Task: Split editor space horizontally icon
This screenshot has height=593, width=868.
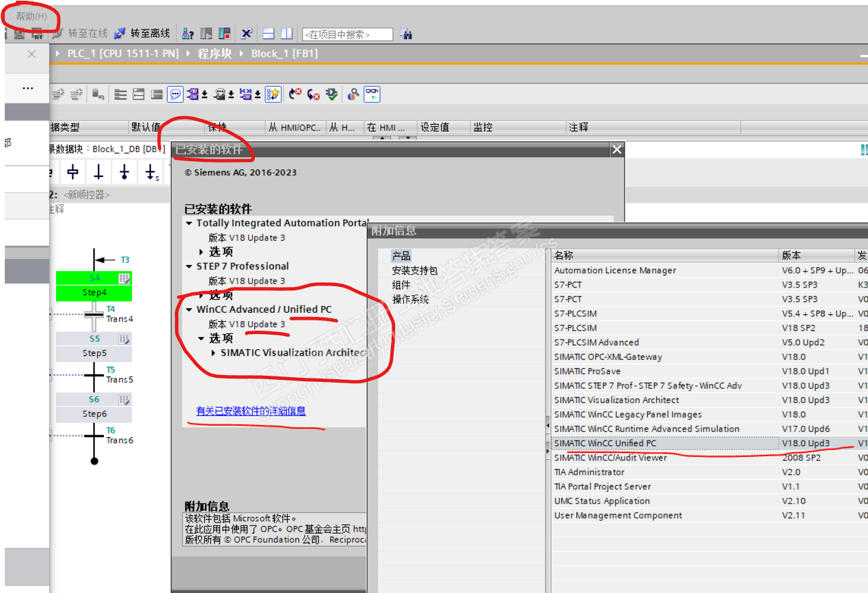Action: point(269,33)
